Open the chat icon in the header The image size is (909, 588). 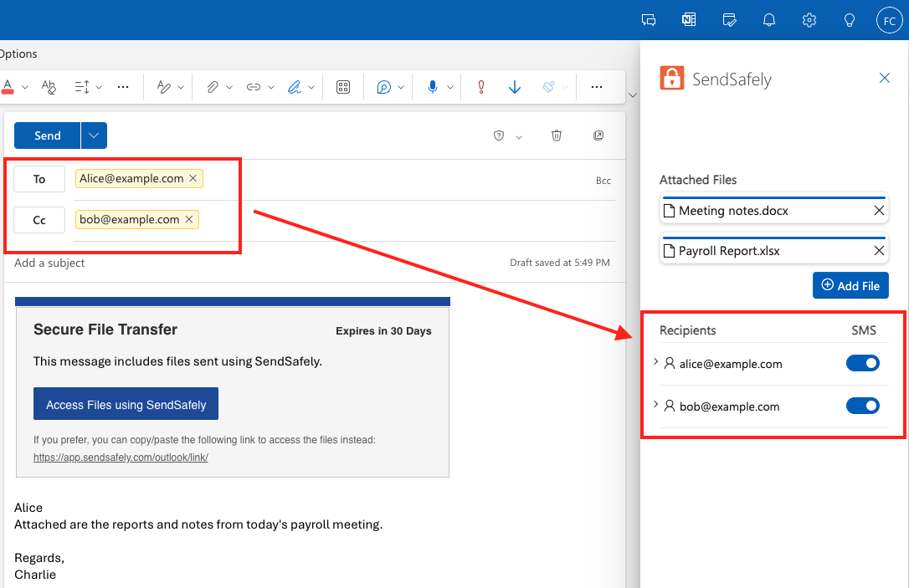click(x=649, y=20)
